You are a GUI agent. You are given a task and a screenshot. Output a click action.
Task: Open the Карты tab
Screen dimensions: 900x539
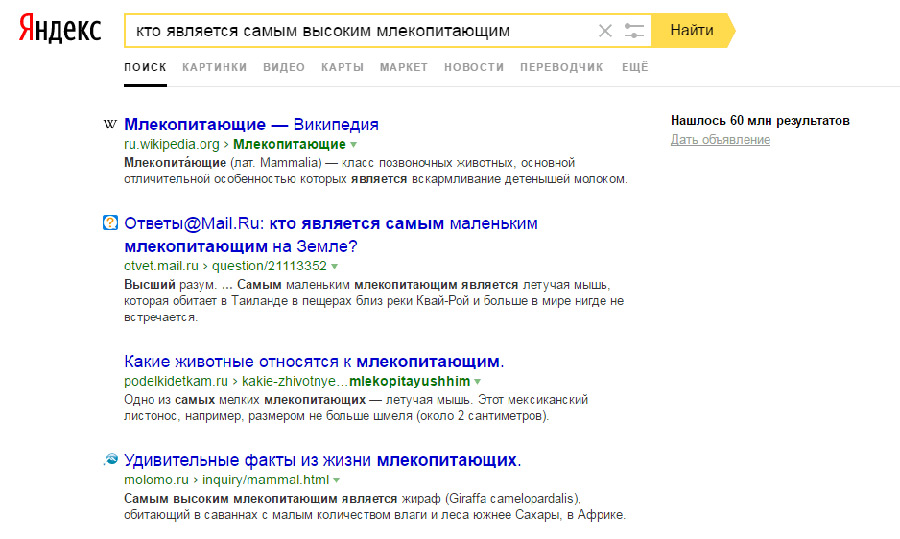(x=342, y=67)
